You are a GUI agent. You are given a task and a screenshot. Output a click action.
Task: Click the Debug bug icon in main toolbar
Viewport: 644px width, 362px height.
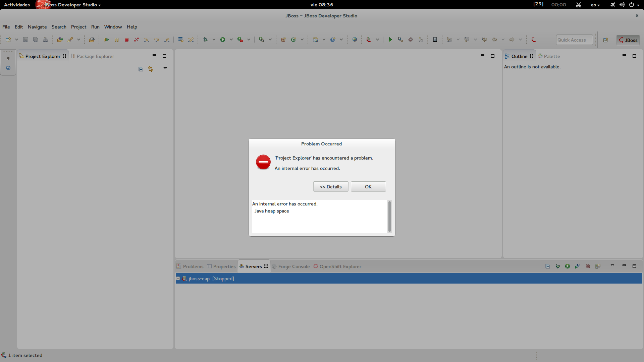tap(205, 40)
